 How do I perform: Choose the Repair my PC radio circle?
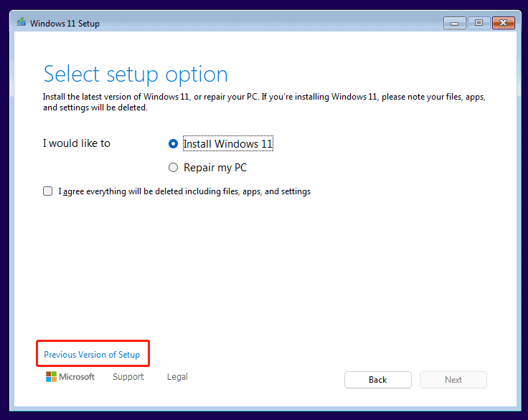tap(173, 168)
